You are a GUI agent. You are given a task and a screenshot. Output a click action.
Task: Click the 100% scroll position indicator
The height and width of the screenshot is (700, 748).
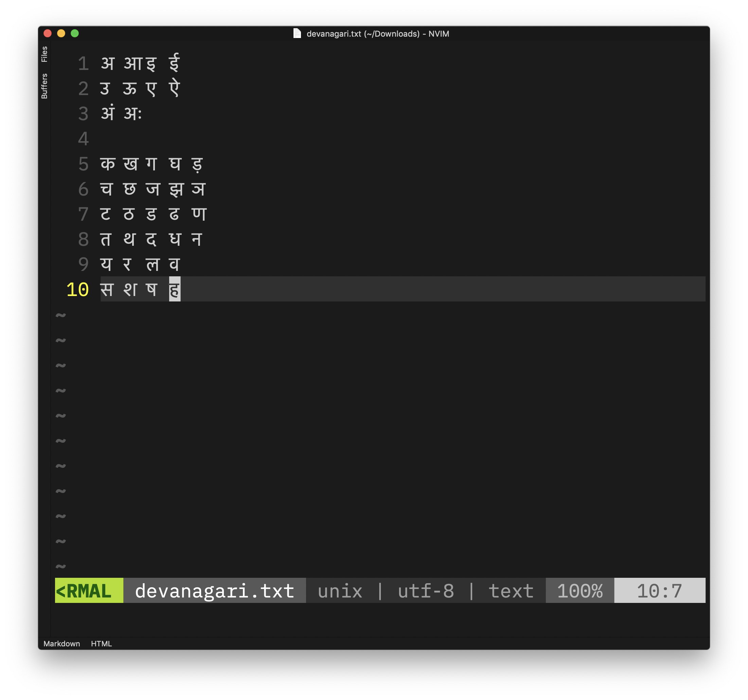click(x=580, y=590)
